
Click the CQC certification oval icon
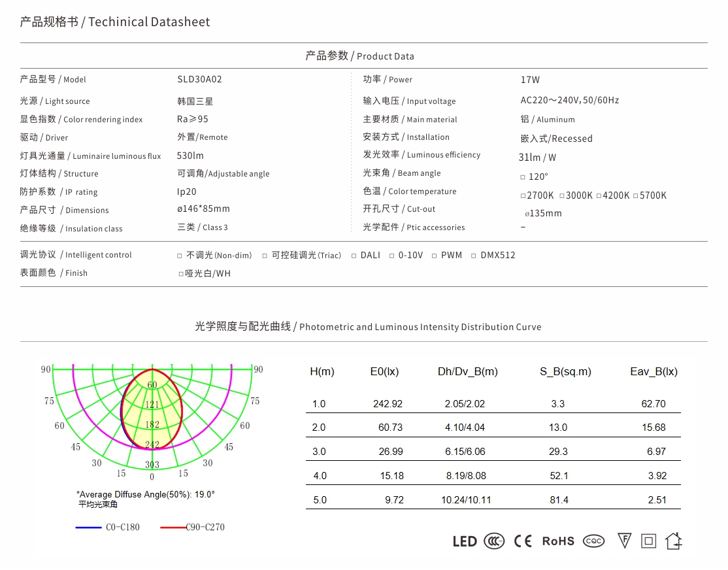(x=594, y=541)
